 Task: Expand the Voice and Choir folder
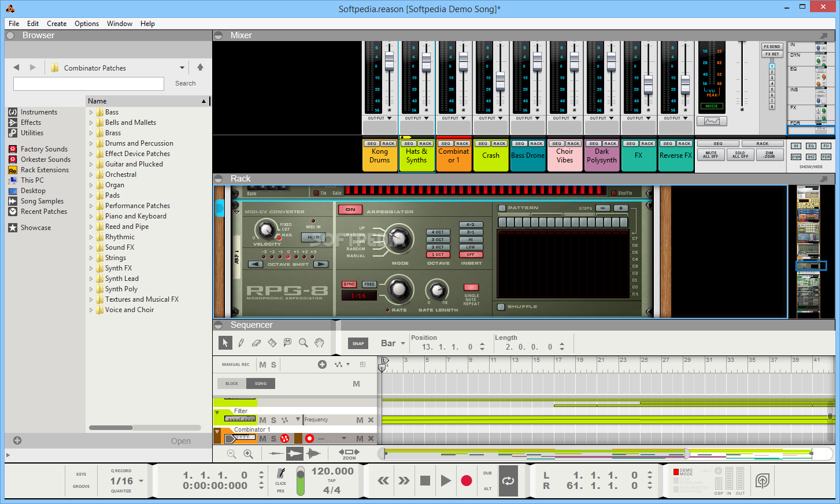coord(91,310)
